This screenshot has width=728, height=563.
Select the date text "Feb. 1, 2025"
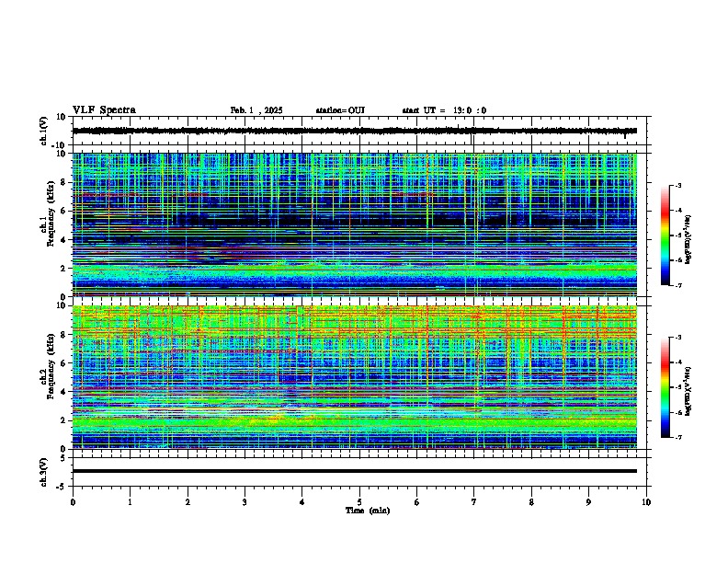[x=256, y=110]
